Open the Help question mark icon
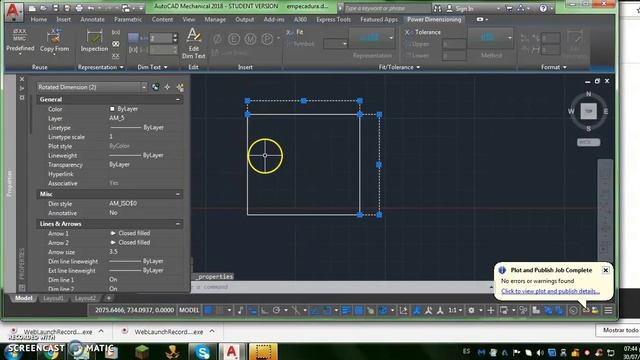640x360 pixels. click(543, 8)
